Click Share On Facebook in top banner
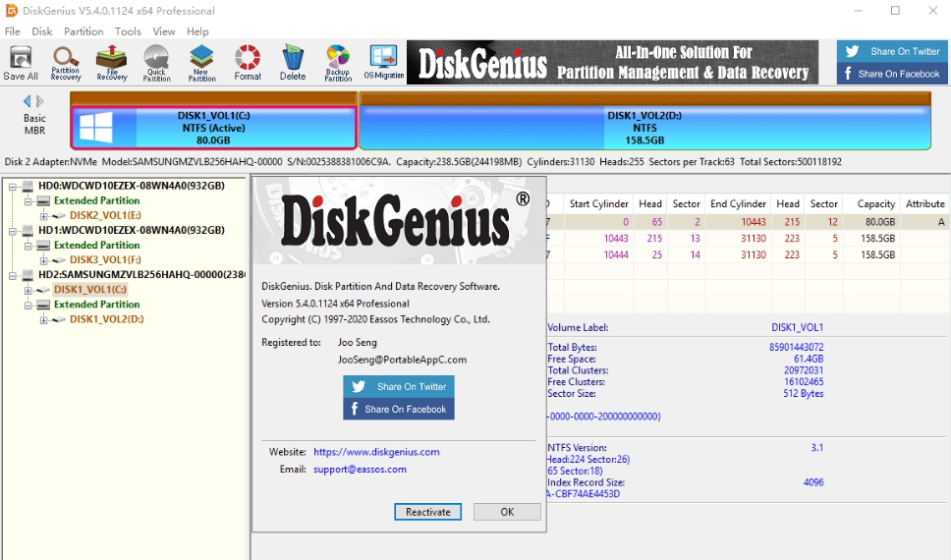951x560 pixels. tap(892, 74)
